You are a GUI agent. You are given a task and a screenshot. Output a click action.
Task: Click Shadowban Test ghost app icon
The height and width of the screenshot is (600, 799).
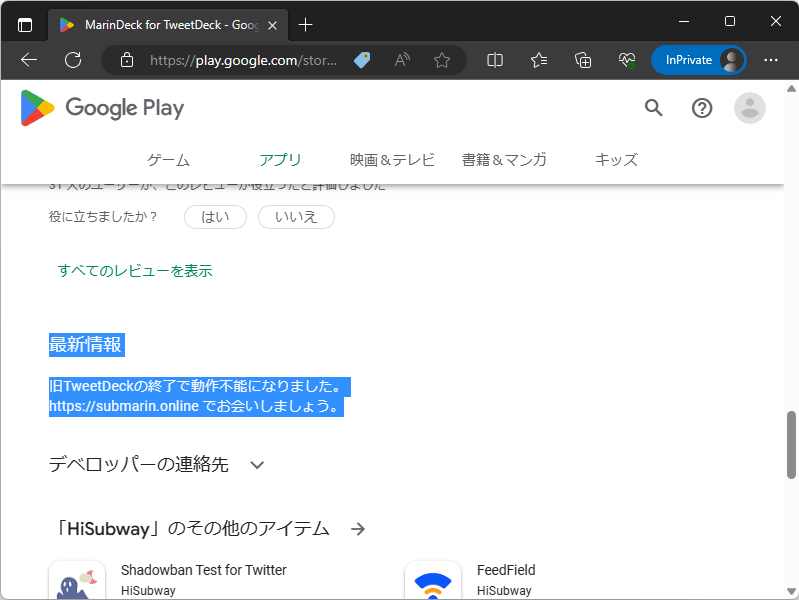77,581
